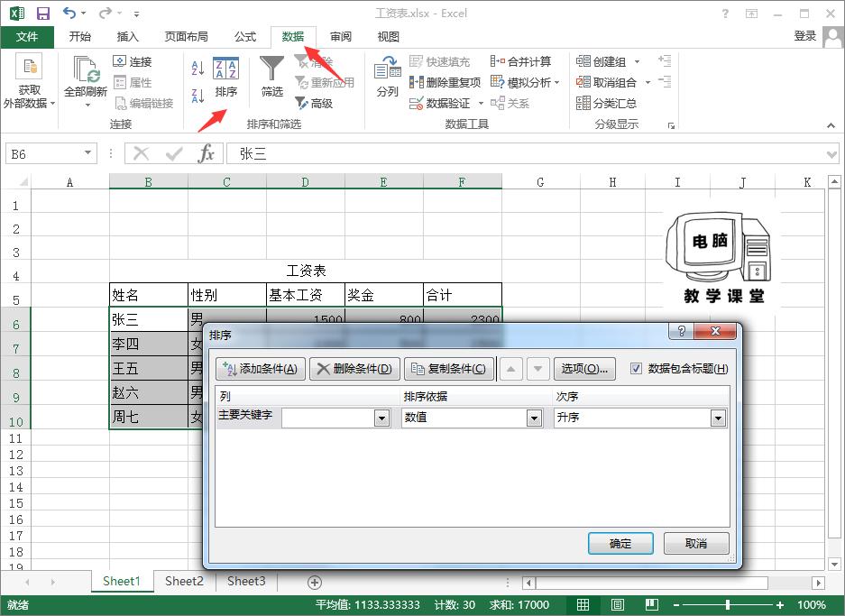The width and height of the screenshot is (845, 616).
Task: Click the Name Box showing B6
Action: click(44, 153)
